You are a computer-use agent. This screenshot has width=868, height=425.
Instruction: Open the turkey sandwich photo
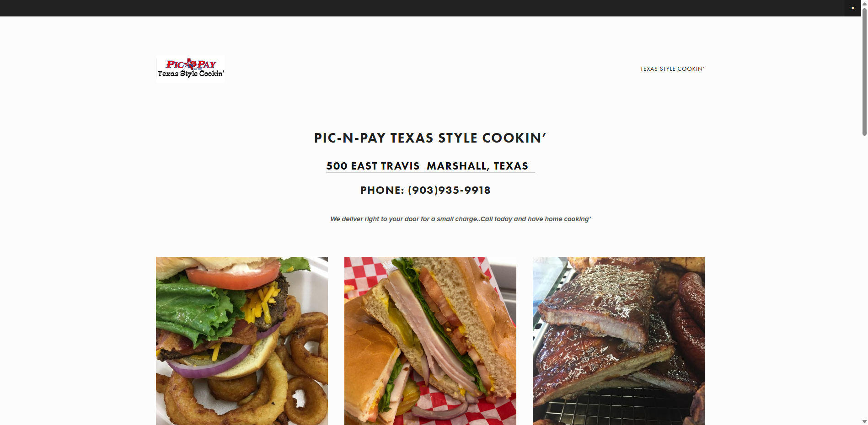click(430, 341)
